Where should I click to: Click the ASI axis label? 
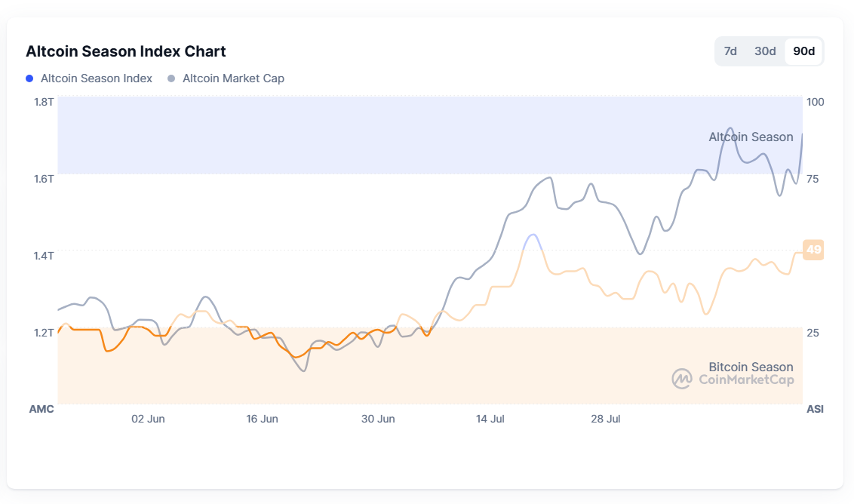(814, 410)
